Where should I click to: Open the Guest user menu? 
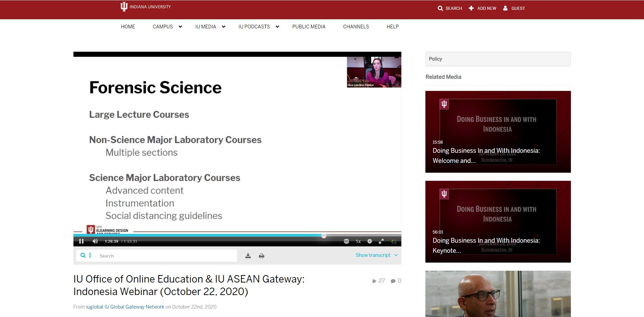click(514, 8)
